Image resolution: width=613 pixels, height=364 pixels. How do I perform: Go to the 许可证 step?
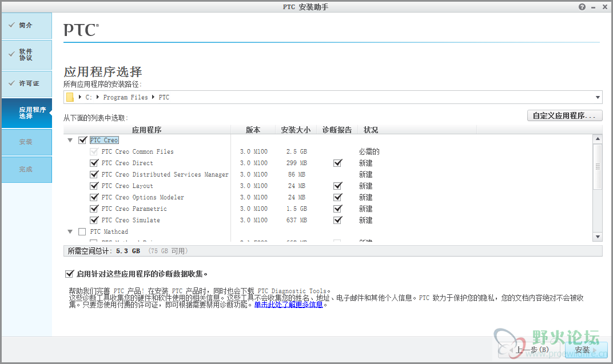(26, 83)
